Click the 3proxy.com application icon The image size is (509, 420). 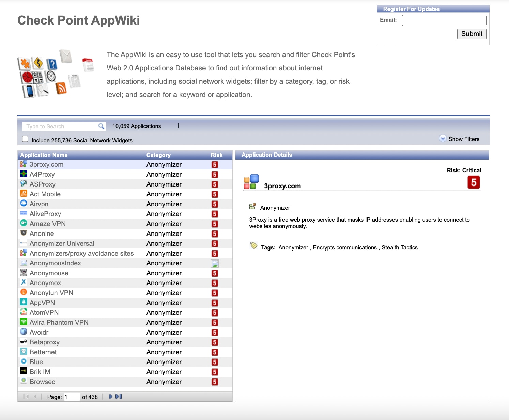pos(23,164)
